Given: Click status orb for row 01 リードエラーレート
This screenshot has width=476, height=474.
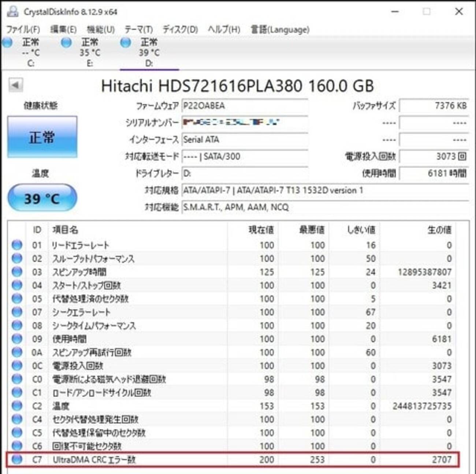Looking at the screenshot, I should (17, 245).
